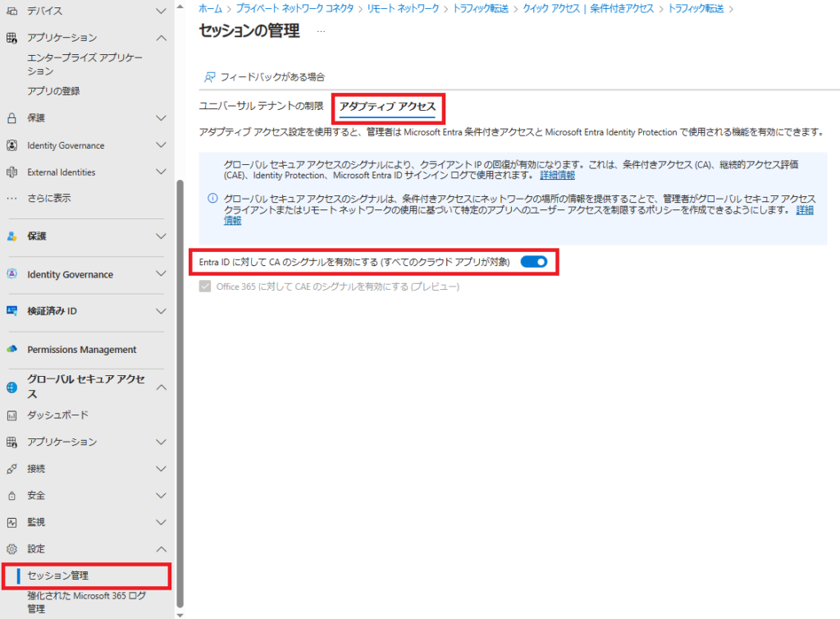The image size is (840, 619).
Task: Expand upper Identity Governance chevron
Action: coord(161,144)
